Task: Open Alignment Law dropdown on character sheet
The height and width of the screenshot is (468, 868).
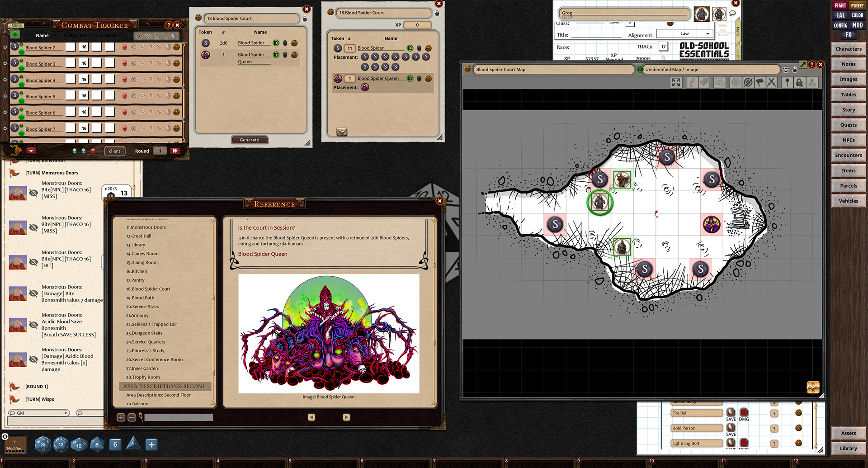Action: click(684, 34)
